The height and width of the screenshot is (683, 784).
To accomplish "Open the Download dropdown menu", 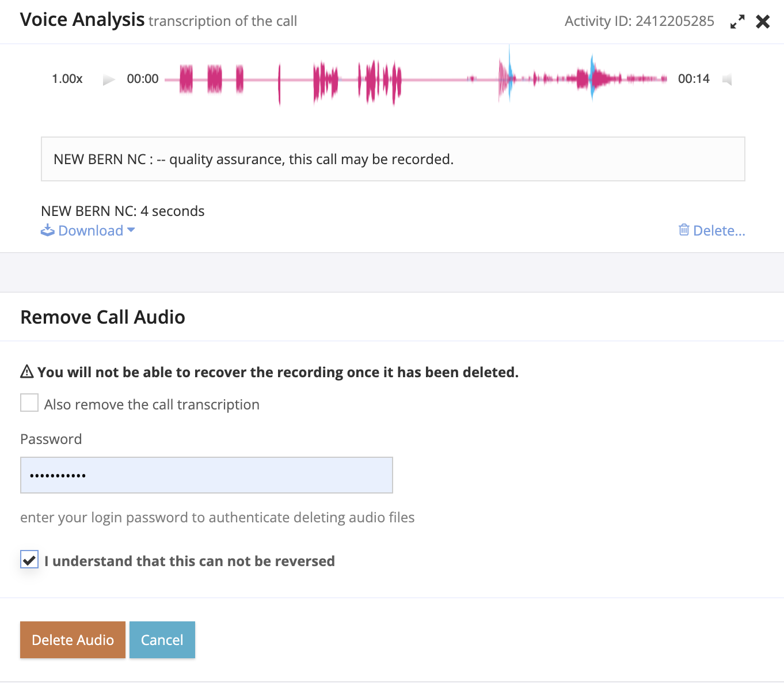I will coord(87,230).
